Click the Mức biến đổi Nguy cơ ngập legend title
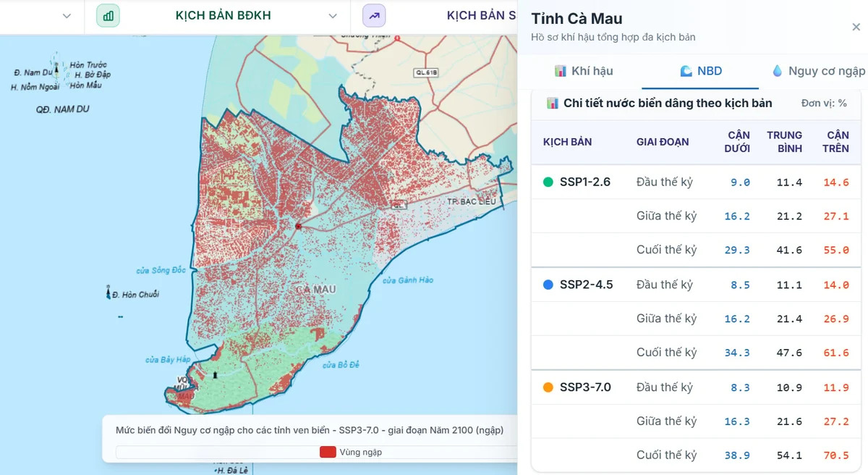Image resolution: width=868 pixels, height=475 pixels. 310,430
